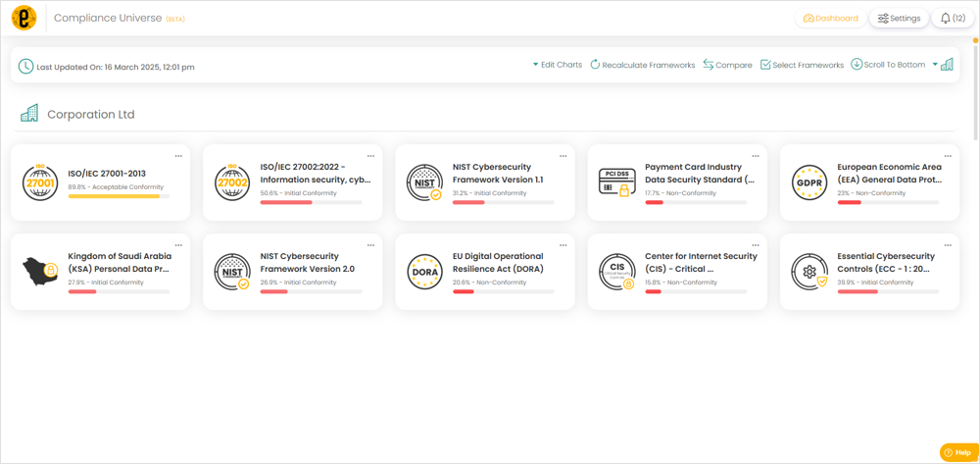
Task: Click the DORA stars icon
Action: pyautogui.click(x=425, y=272)
